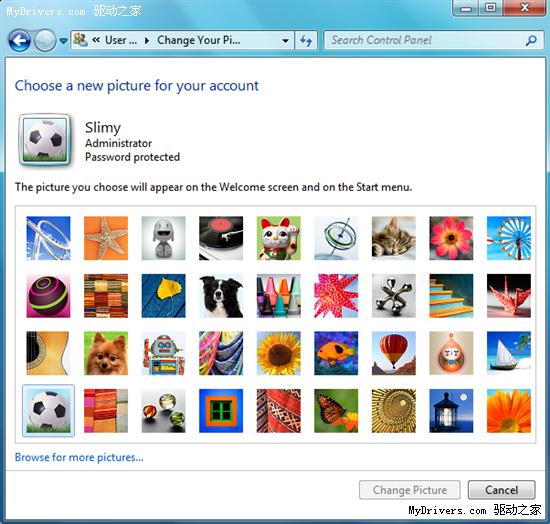Choose the crayons picture
The image size is (550, 524).
279,296
